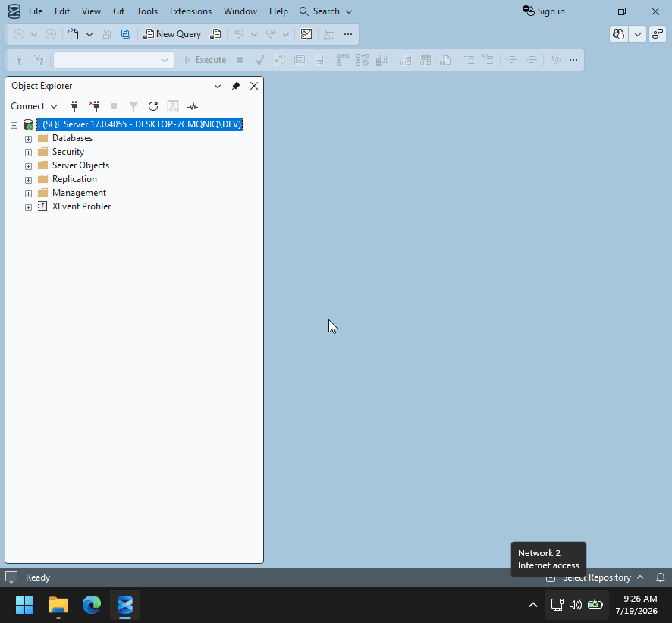Open the File menu
Screen dimensions: 672x623
point(36,11)
